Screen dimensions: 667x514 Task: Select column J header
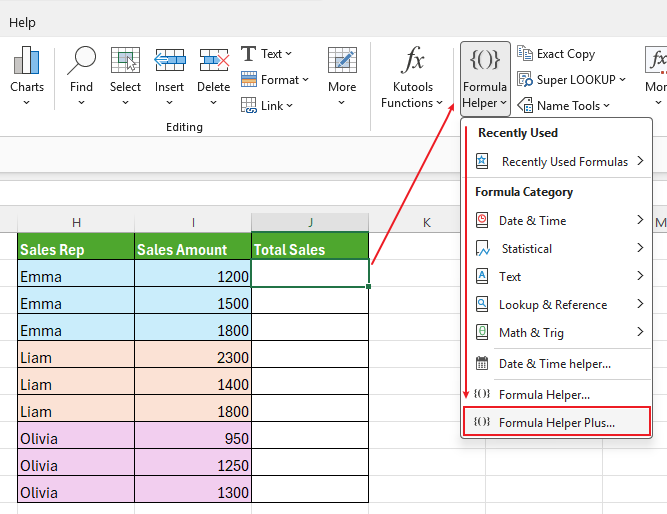tap(310, 223)
